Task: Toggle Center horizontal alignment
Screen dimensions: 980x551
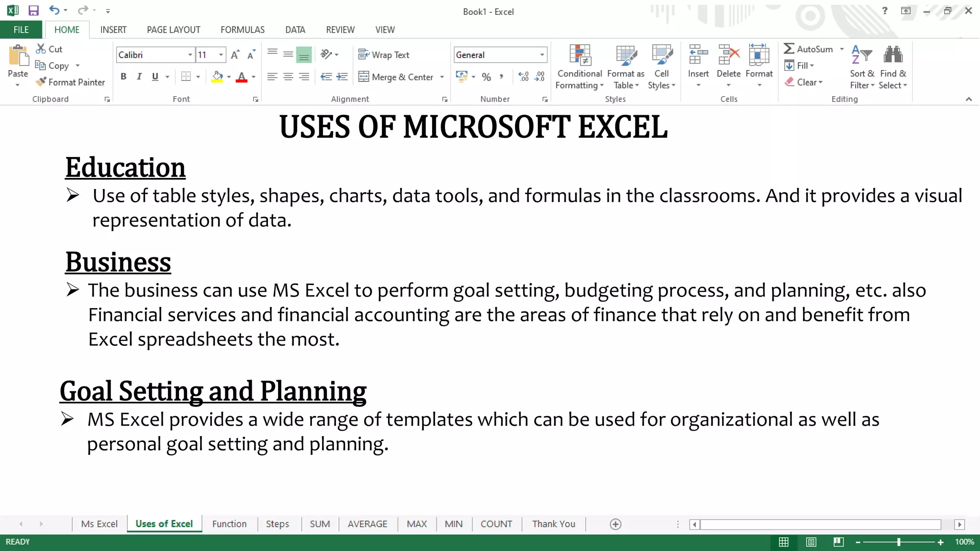Action: [288, 77]
